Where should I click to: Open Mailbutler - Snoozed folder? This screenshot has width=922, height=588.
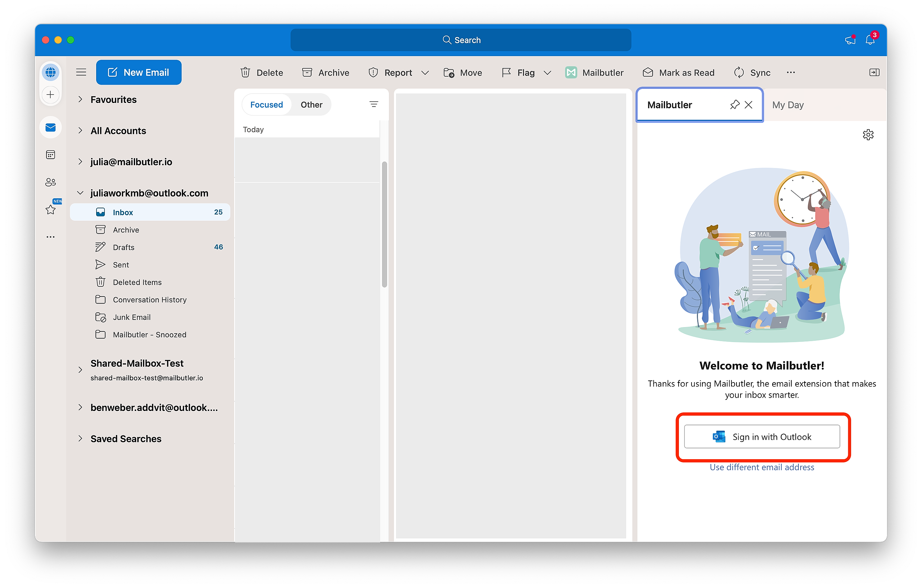[x=150, y=335]
